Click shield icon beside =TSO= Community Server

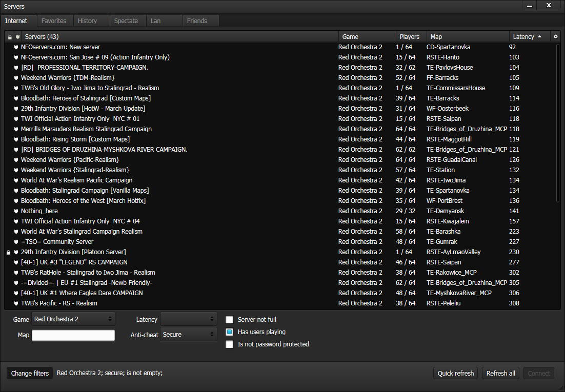coord(16,242)
